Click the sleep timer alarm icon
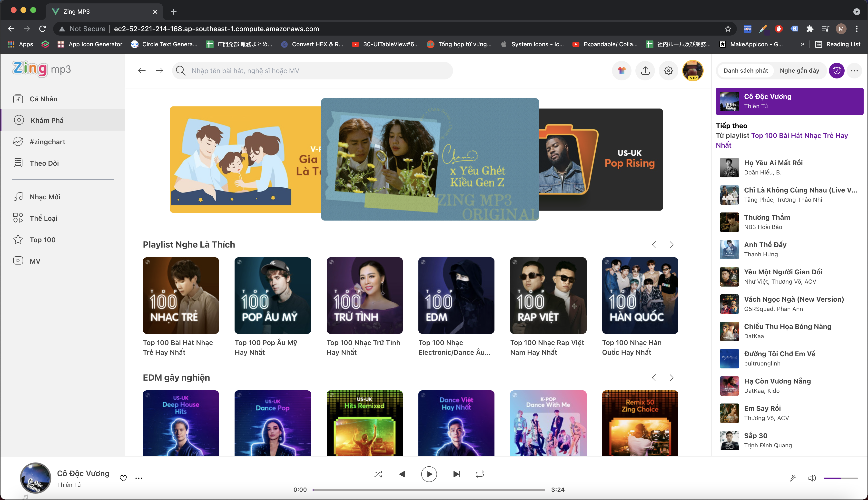Image resolution: width=868 pixels, height=500 pixels. (836, 71)
